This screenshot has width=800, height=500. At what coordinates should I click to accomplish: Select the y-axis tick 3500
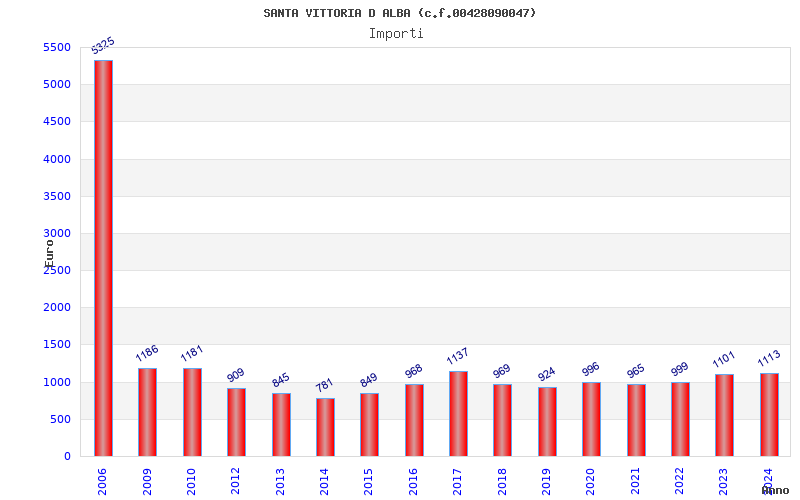pos(57,196)
